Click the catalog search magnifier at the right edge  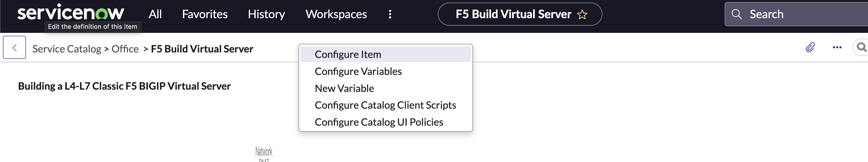861,47
